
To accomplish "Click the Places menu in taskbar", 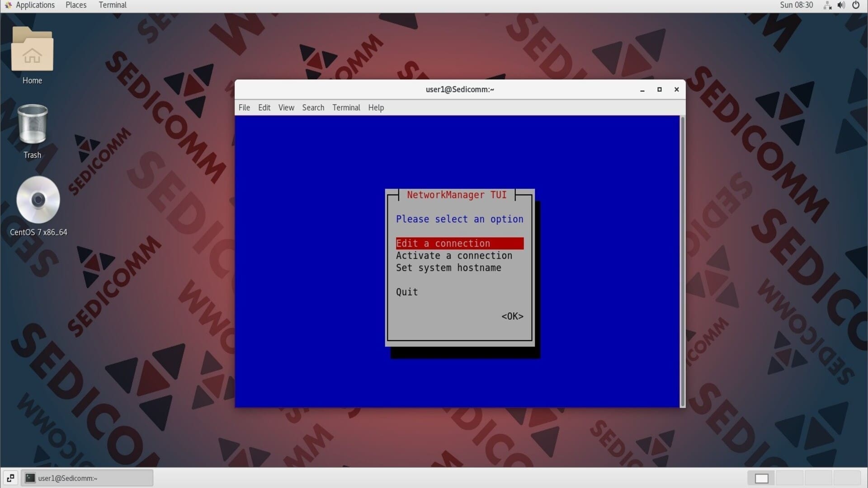I will click(x=75, y=5).
